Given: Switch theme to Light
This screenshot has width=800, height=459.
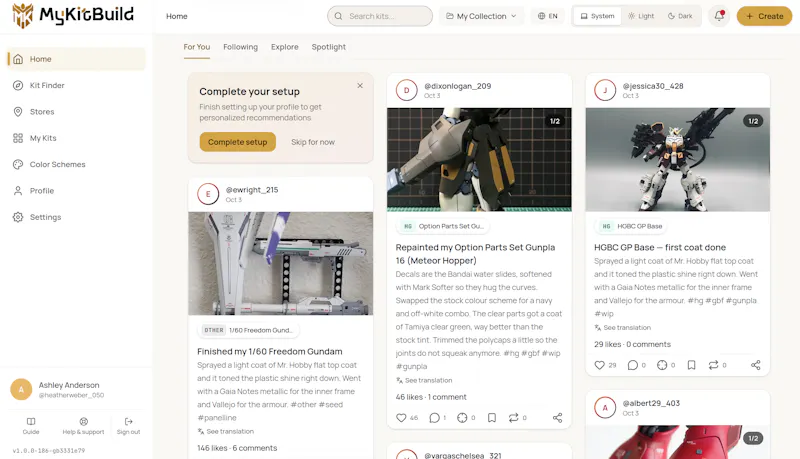Looking at the screenshot, I should click(x=641, y=16).
